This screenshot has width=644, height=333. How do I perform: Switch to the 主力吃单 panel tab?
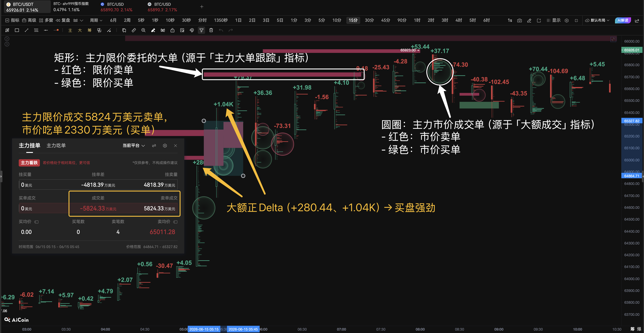click(x=56, y=145)
